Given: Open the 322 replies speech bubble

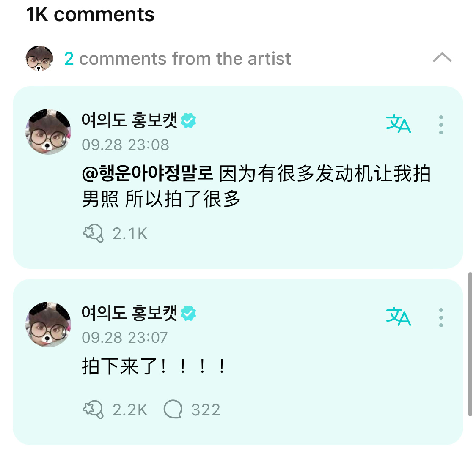Looking at the screenshot, I should (173, 409).
